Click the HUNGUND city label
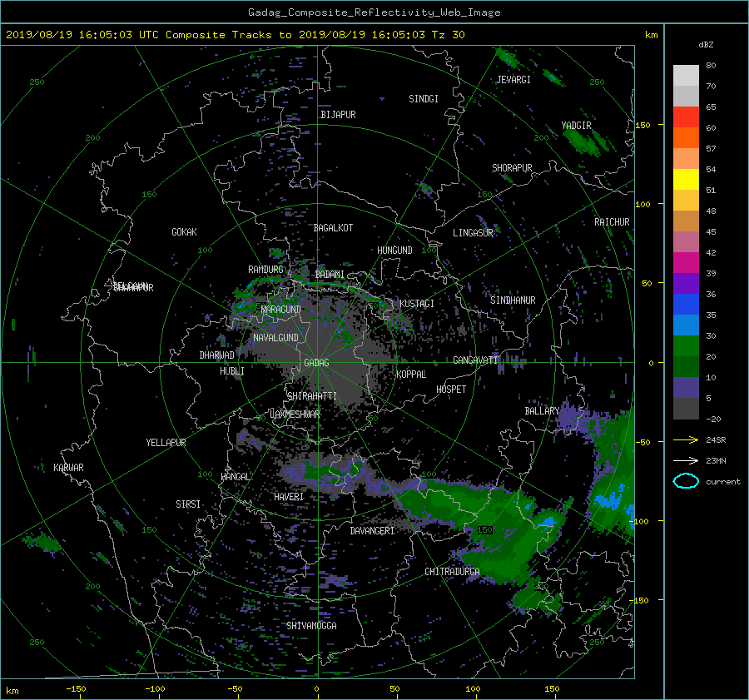 (x=394, y=251)
